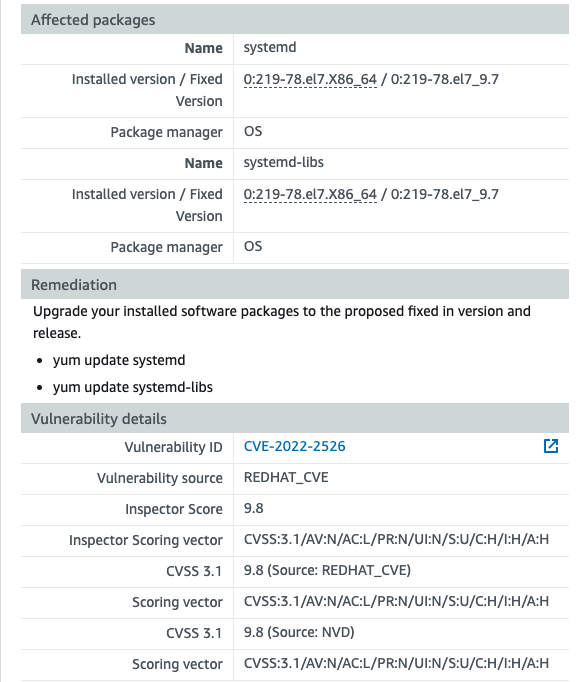The width and height of the screenshot is (583, 682).
Task: Click the 'yum update systemd-libs' command text
Action: (133, 387)
